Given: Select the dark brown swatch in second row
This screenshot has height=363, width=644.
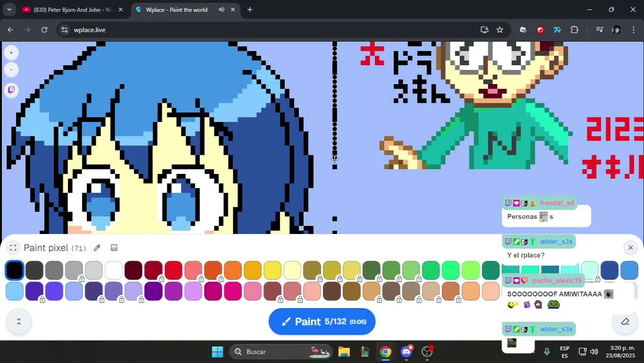Looking at the screenshot, I should tap(332, 291).
